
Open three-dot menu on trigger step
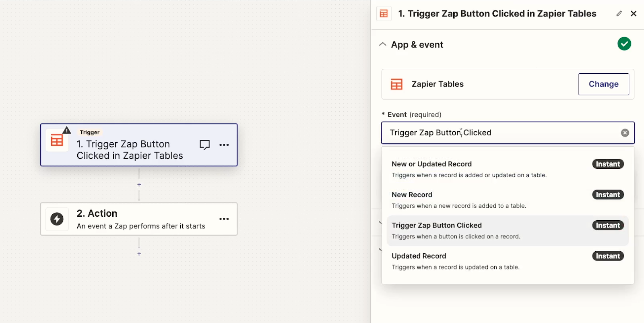pos(224,145)
